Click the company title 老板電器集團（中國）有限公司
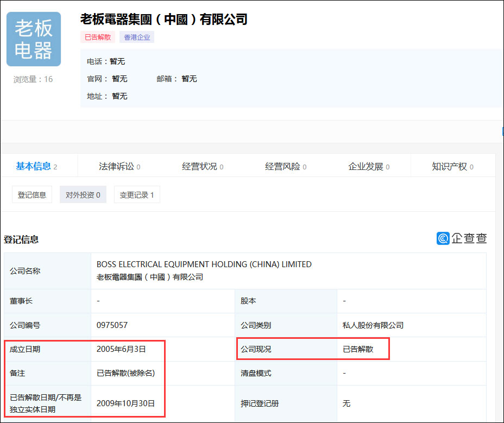The height and width of the screenshot is (423, 504). click(164, 19)
